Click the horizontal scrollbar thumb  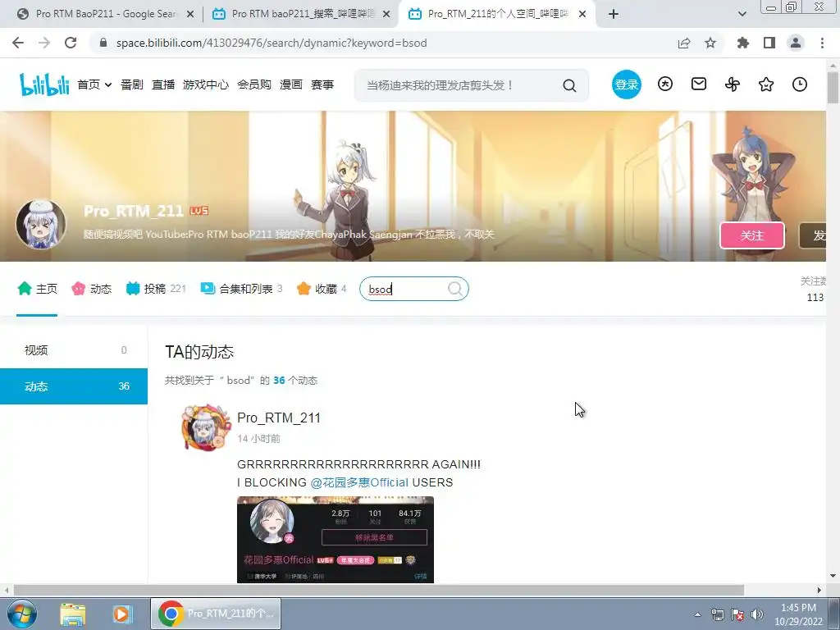pyautogui.click(x=378, y=590)
